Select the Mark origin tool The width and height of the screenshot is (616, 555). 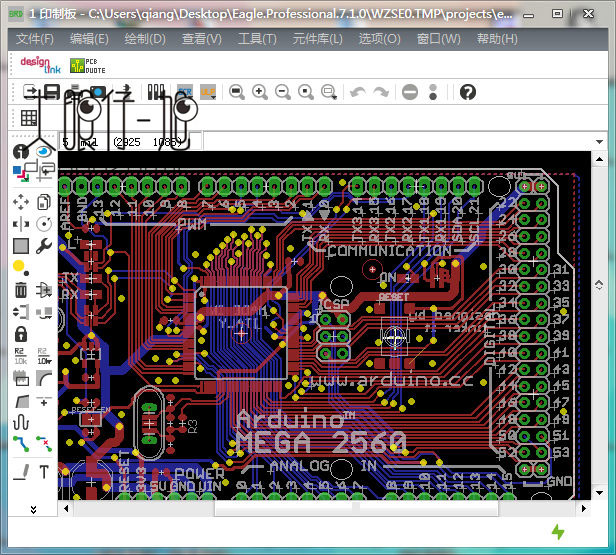45,172
